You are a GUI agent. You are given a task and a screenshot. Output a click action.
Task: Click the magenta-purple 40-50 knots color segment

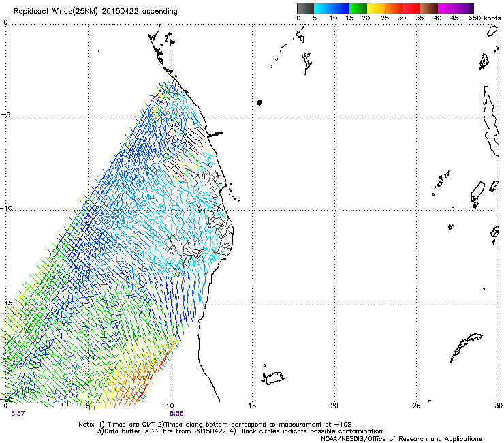coord(456,8)
